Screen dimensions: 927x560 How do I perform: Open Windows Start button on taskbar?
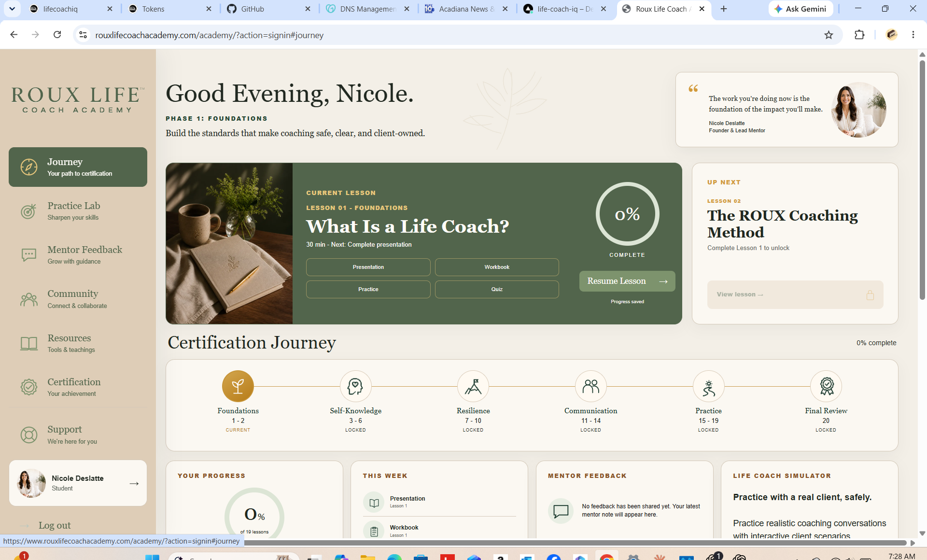[153, 557]
